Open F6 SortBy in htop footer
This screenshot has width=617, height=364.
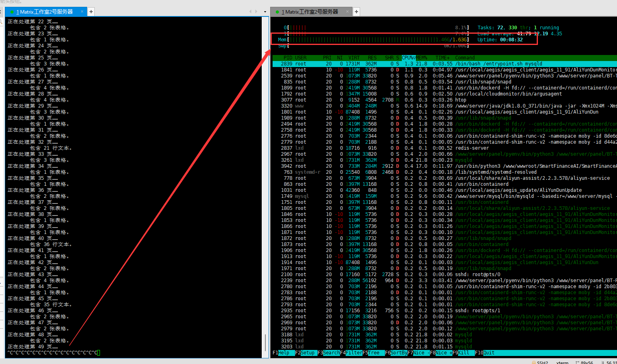click(x=396, y=353)
